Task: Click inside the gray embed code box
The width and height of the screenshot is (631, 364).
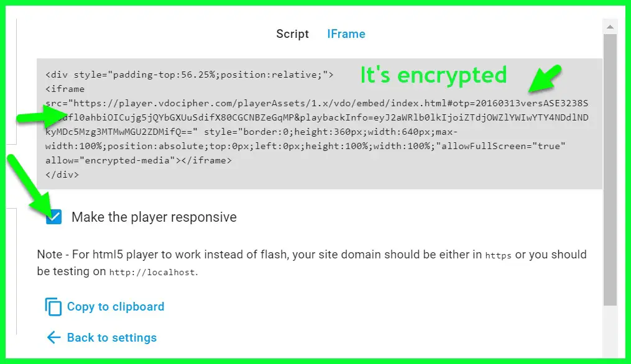Action: 320,124
